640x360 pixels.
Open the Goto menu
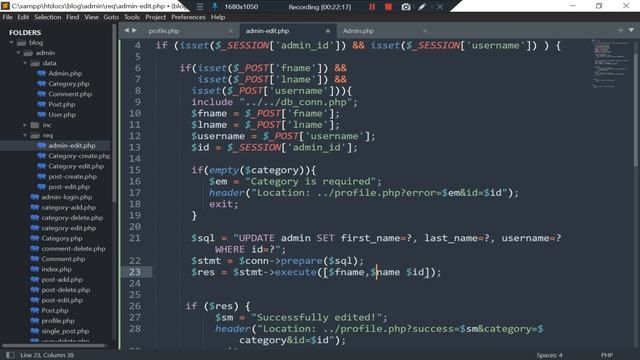coord(111,17)
